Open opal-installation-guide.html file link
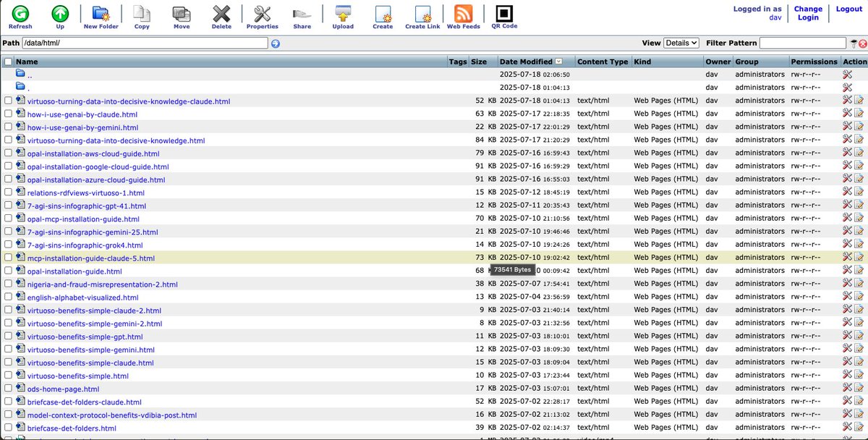The width and height of the screenshot is (868, 440). pyautogui.click(x=75, y=271)
